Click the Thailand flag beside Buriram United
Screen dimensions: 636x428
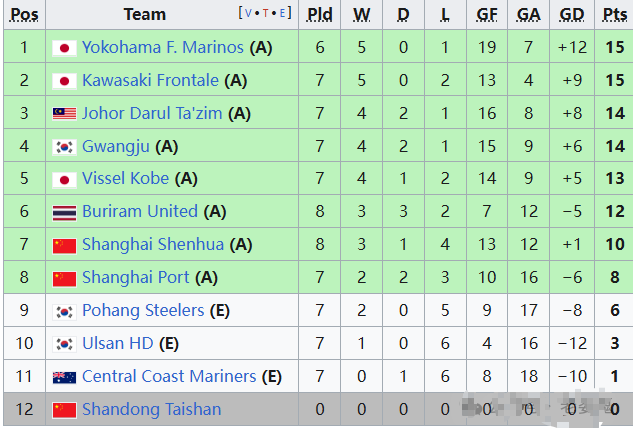64,212
